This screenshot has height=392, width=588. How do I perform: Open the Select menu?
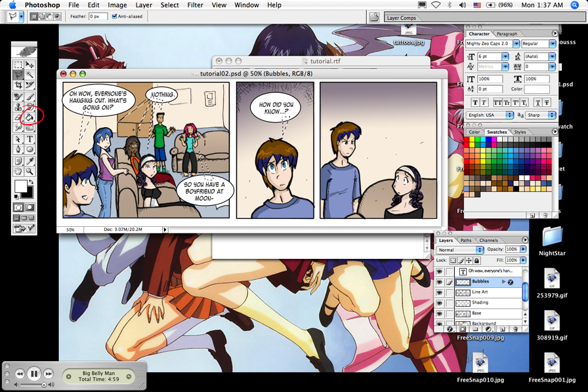[169, 5]
